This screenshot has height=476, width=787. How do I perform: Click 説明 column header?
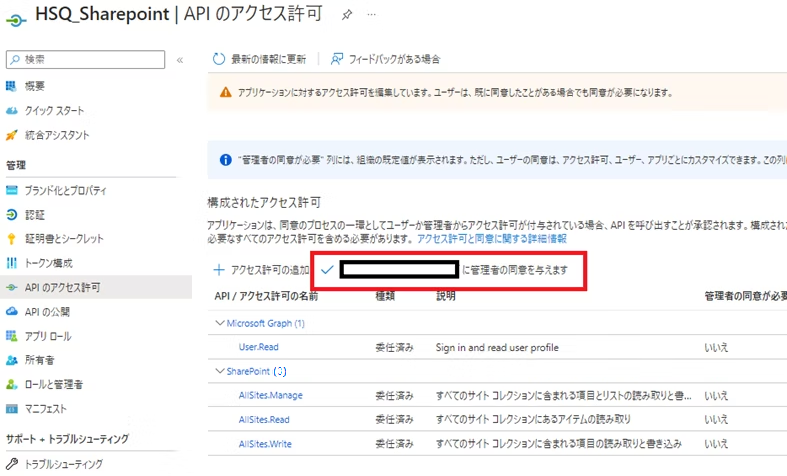[446, 296]
